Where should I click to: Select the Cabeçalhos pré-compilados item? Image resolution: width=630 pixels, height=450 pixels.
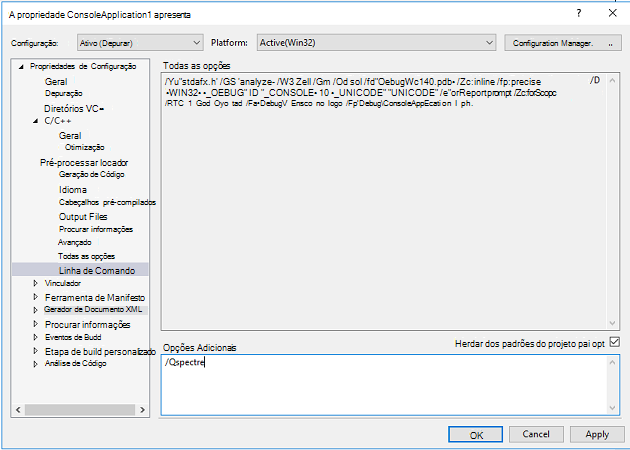click(107, 202)
